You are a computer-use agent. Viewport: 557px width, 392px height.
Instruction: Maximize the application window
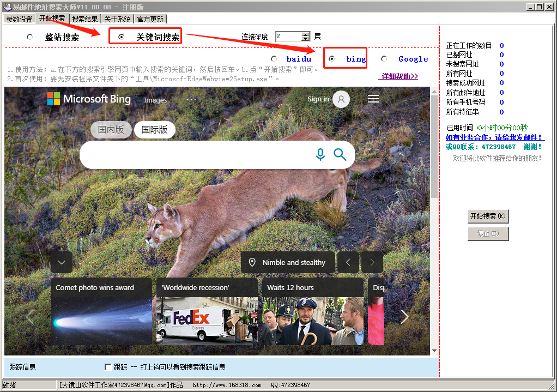(x=539, y=7)
